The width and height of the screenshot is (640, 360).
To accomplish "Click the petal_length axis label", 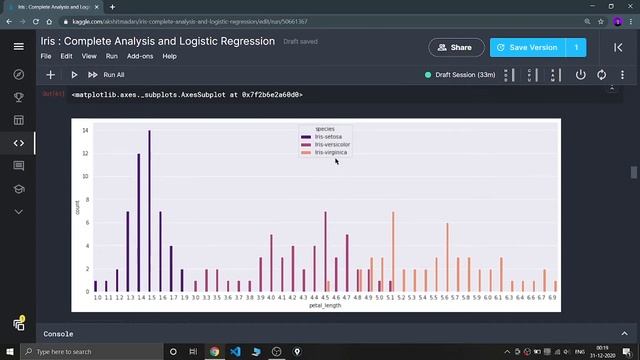I will coord(325,305).
